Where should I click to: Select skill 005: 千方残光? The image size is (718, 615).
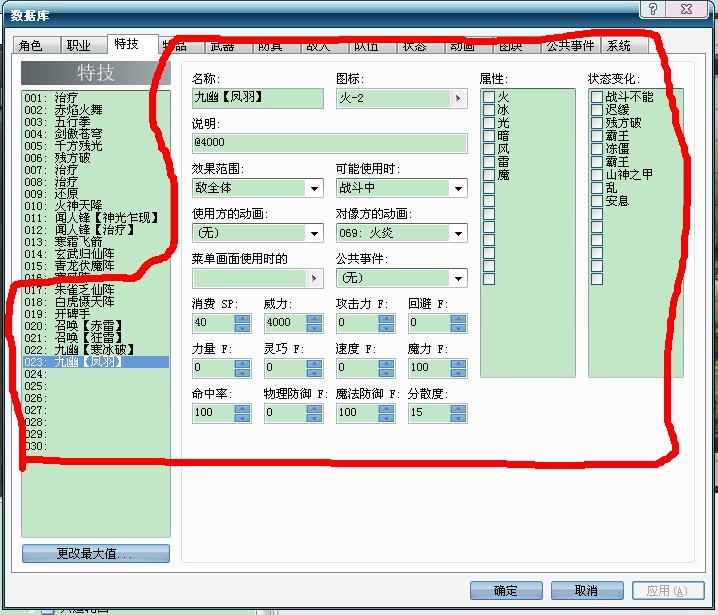click(96, 146)
